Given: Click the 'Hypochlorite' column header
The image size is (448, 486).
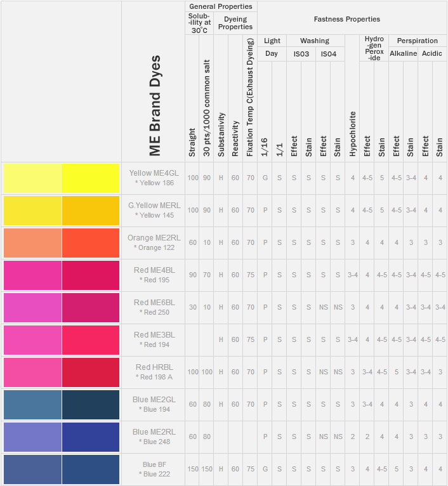Looking at the screenshot, I should [x=353, y=134].
